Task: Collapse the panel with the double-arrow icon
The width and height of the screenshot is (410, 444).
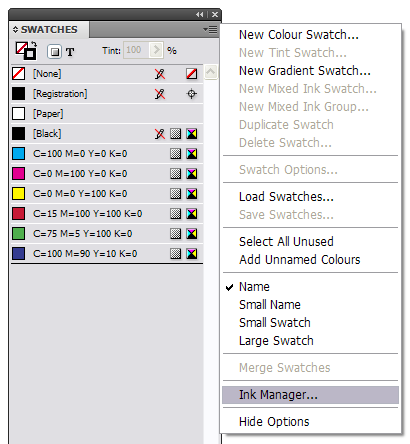Action: pyautogui.click(x=200, y=14)
